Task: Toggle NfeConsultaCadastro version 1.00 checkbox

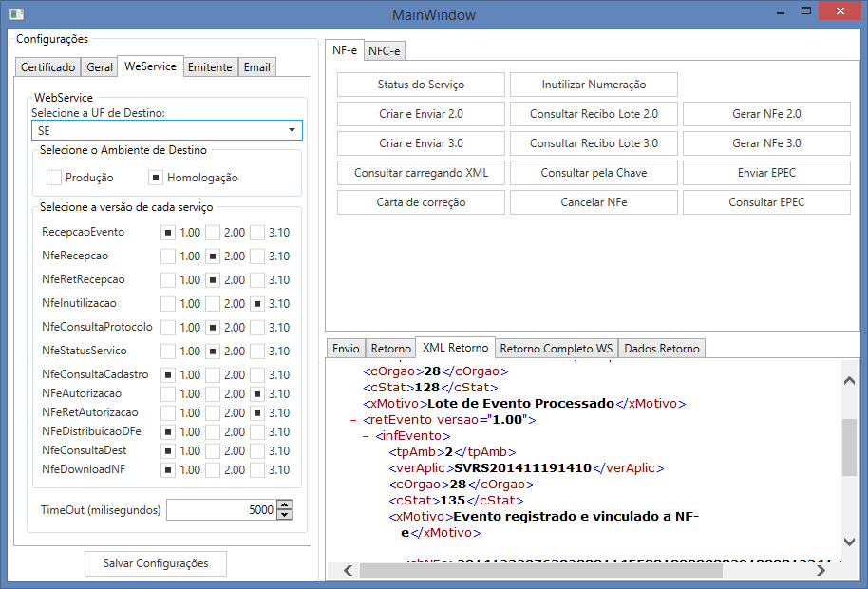Action: click(x=168, y=375)
